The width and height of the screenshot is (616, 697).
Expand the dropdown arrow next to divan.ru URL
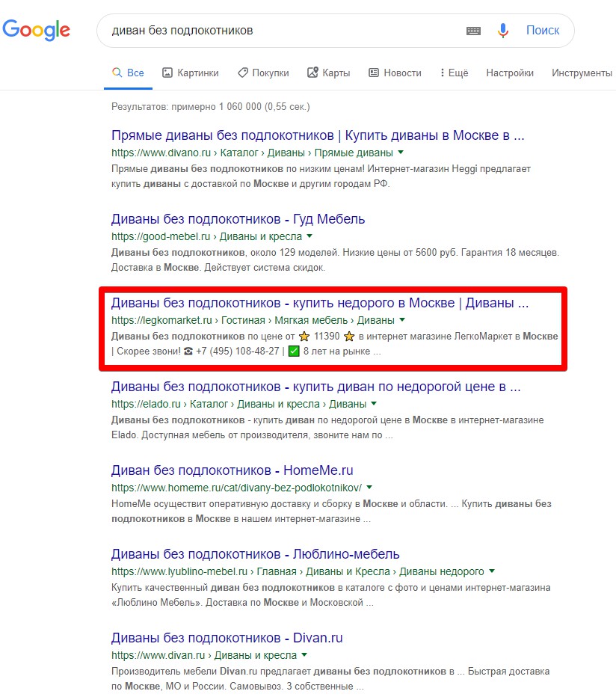click(x=304, y=655)
